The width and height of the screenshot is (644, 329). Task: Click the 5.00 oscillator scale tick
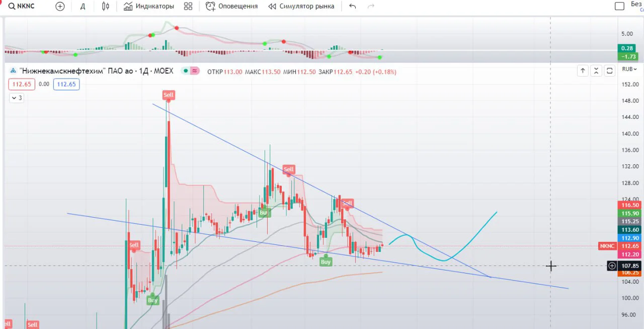627,34
